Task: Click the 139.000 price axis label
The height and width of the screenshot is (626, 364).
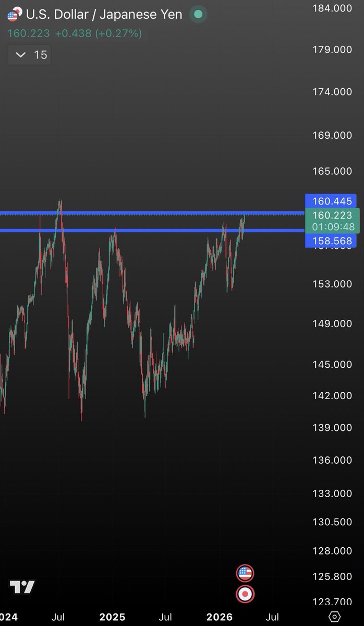Action: [332, 428]
